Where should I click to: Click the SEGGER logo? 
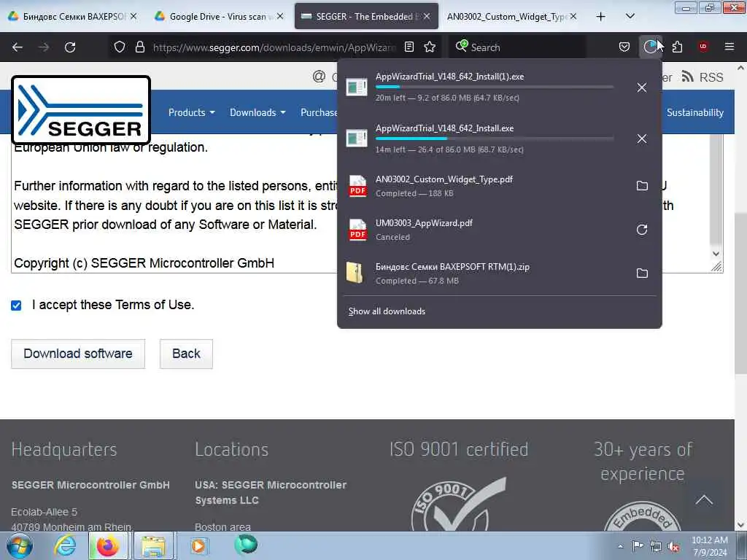pyautogui.click(x=81, y=109)
